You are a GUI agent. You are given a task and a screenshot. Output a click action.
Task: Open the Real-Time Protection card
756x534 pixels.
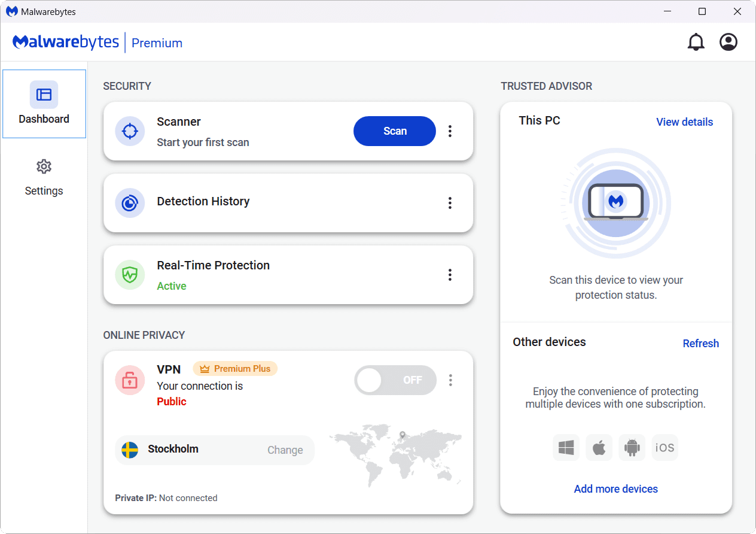(288, 275)
